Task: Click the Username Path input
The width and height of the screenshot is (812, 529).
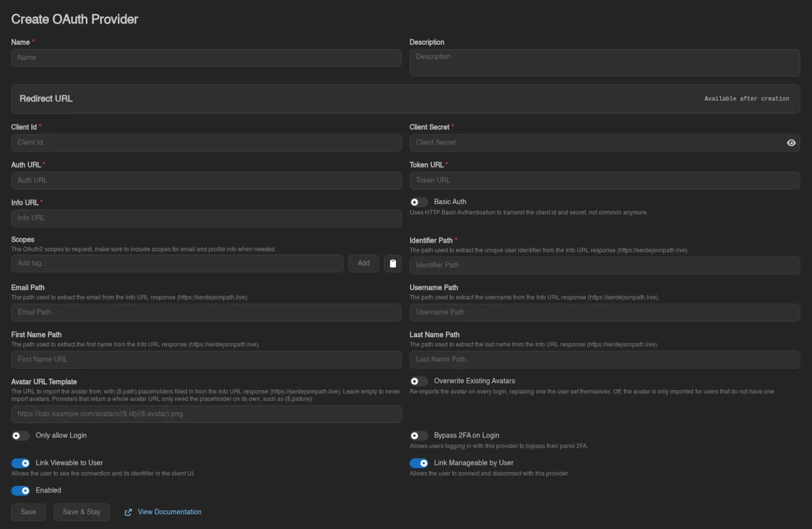Action: click(x=604, y=313)
